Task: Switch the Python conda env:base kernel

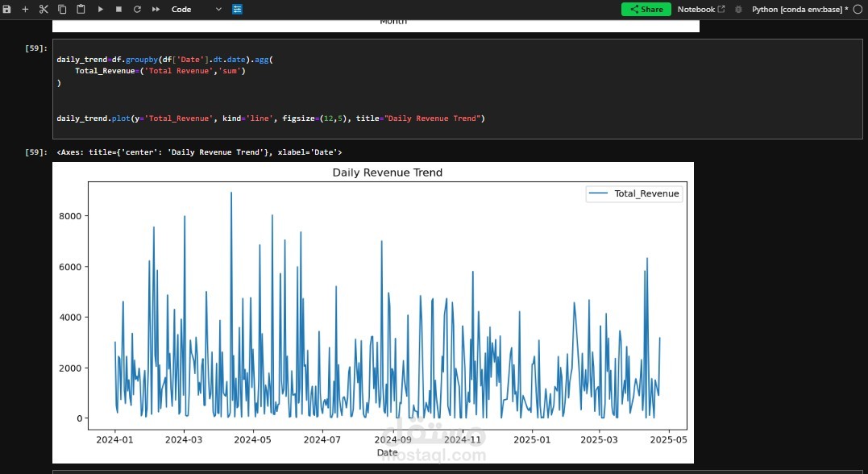Action: (800, 10)
